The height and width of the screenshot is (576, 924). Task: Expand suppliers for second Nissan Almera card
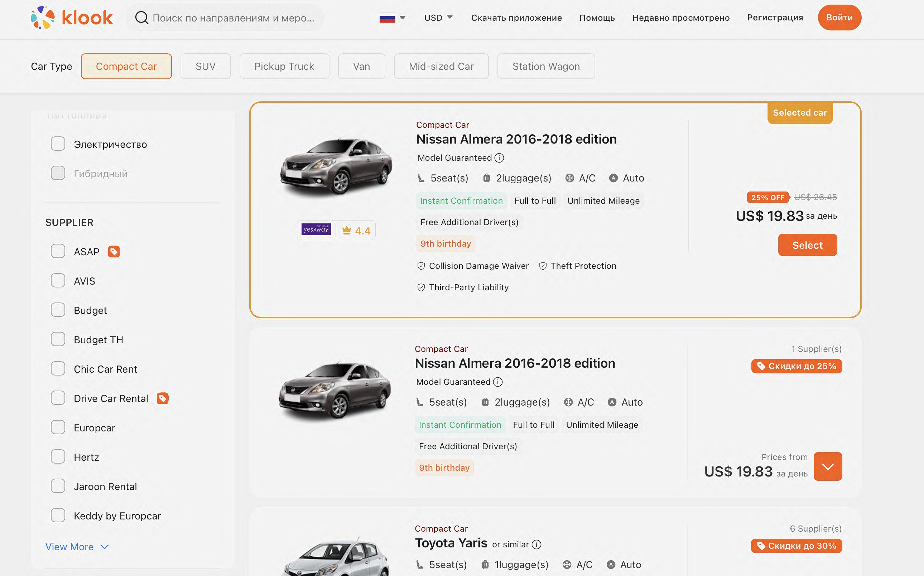828,466
